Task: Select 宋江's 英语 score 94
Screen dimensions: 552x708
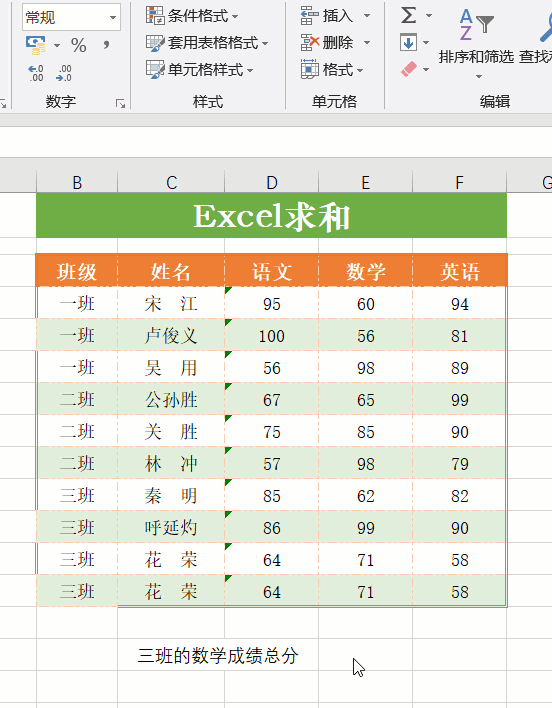Action: [x=459, y=303]
